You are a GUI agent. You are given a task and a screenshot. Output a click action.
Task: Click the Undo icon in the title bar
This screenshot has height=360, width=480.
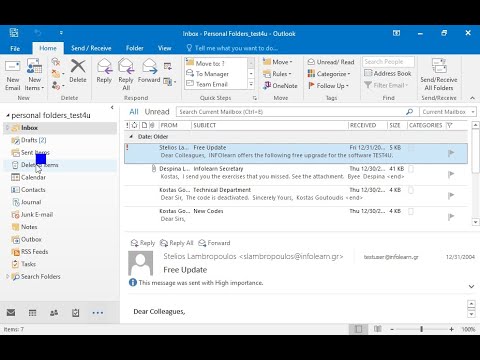pyautogui.click(x=38, y=33)
